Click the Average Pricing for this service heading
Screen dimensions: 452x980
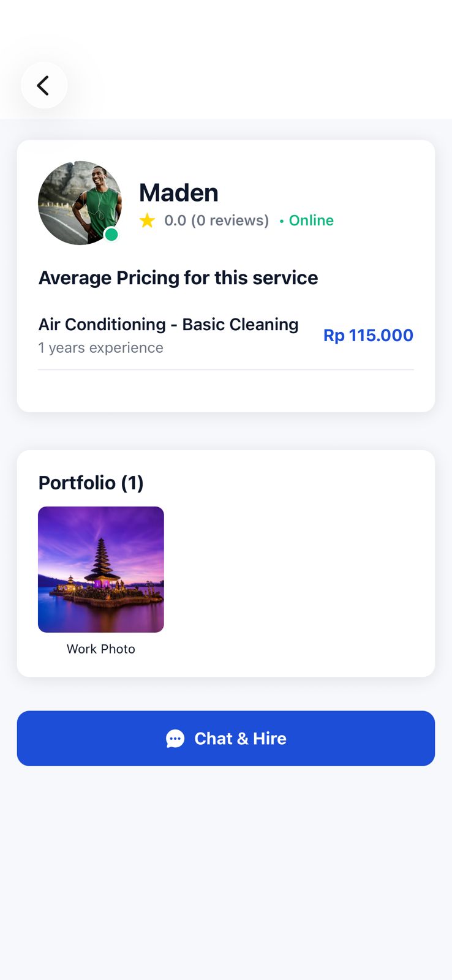[x=178, y=278]
